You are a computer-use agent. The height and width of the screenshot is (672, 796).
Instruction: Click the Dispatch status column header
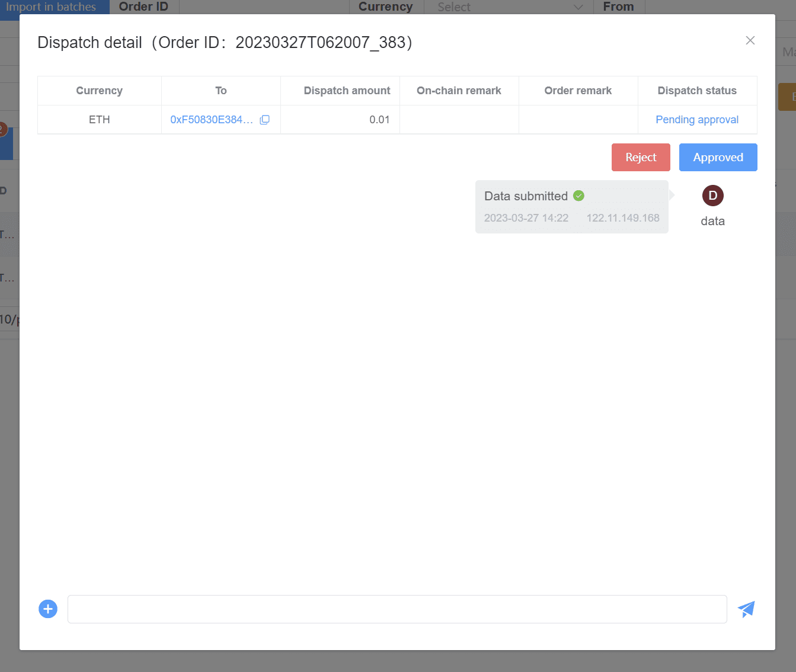coord(697,90)
